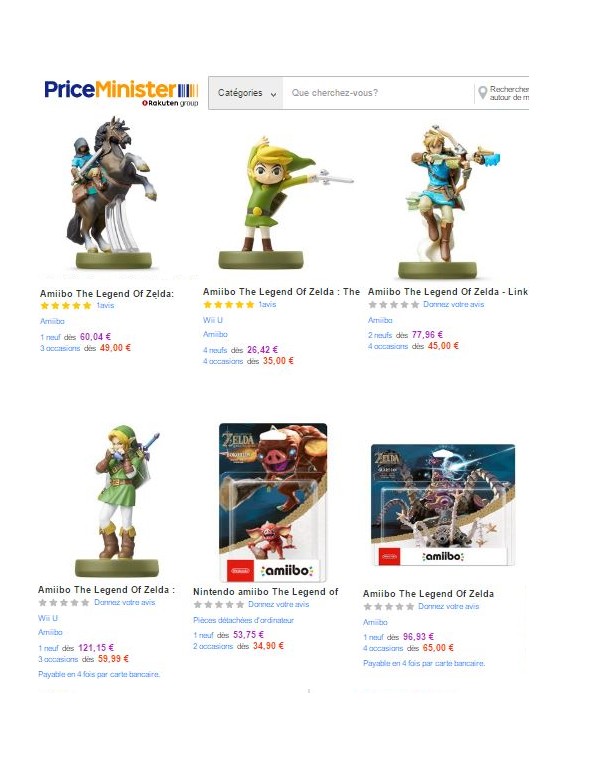
Task: Open the Bokoblin amiibo box image
Action: point(273,502)
